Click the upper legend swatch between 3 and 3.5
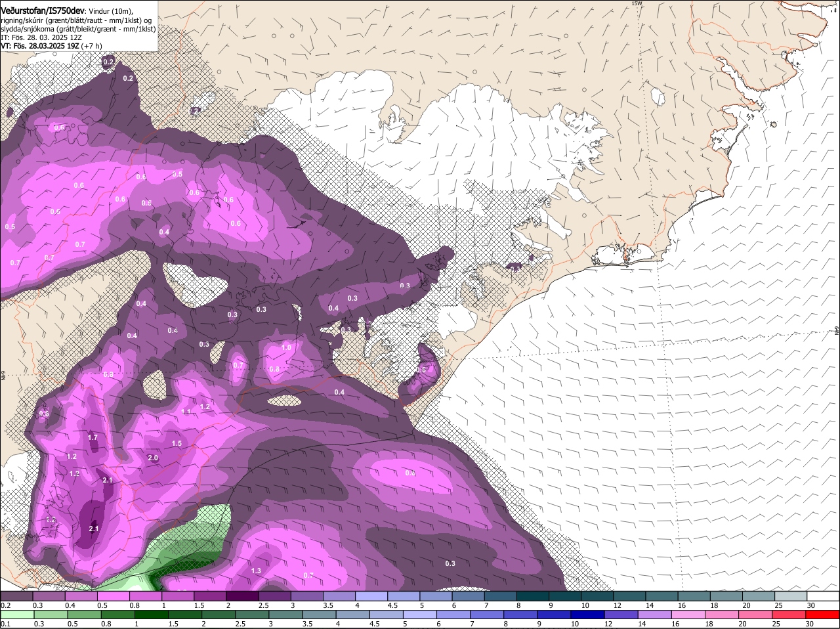840x629 pixels. click(x=307, y=596)
